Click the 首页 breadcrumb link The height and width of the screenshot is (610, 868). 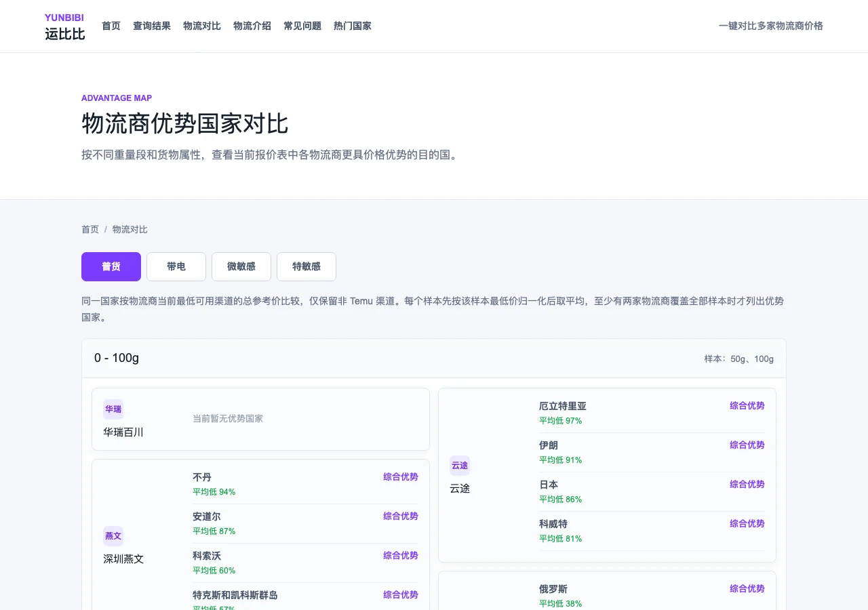point(90,229)
